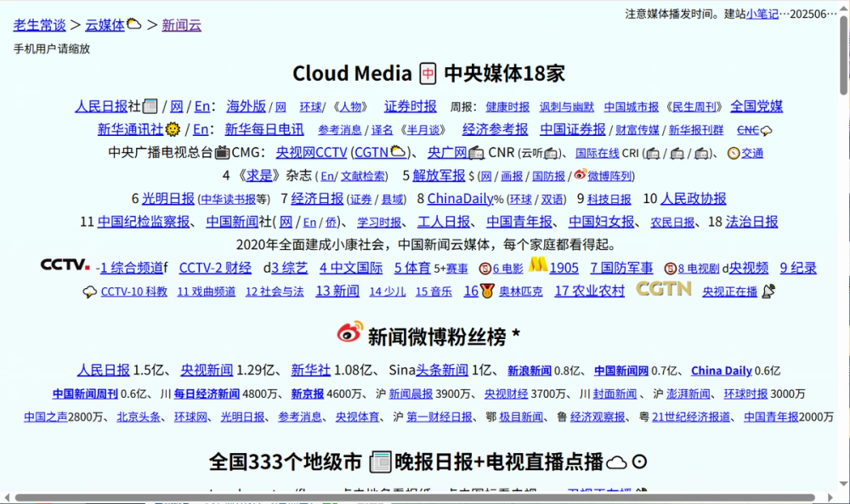
Task: Click the scroll right arrow
Action: pyautogui.click(x=830, y=497)
